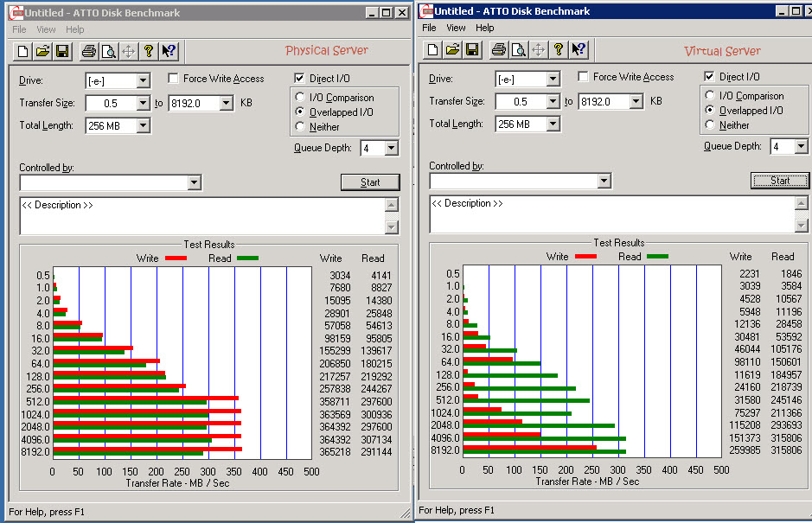Open Transfer Size 0.5 dropdown in Physical Server window
The height and width of the screenshot is (523, 812).
[144, 103]
